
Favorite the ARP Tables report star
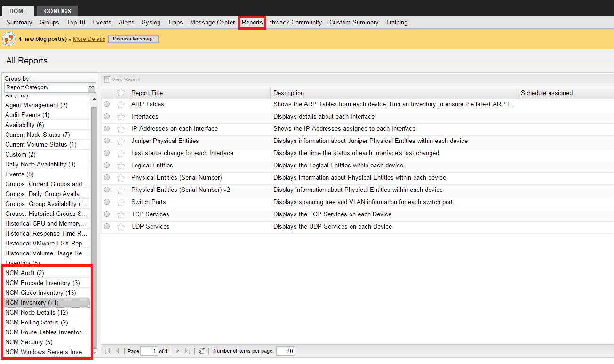[120, 104]
